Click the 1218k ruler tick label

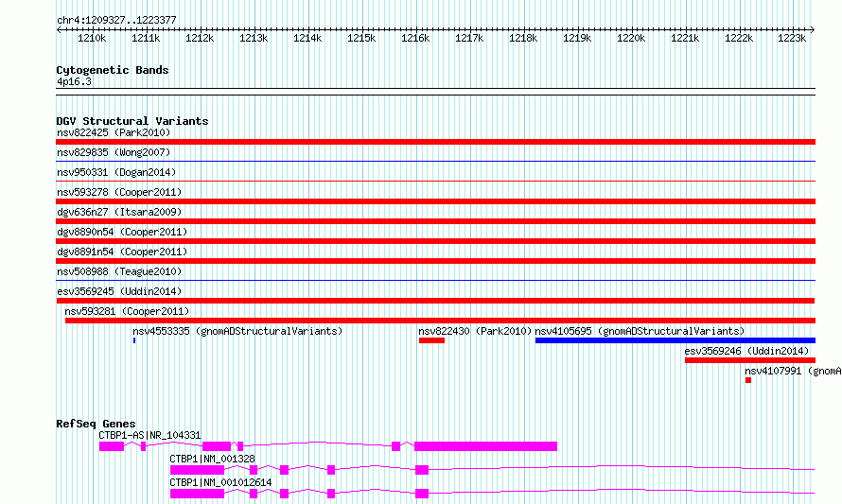(523, 38)
